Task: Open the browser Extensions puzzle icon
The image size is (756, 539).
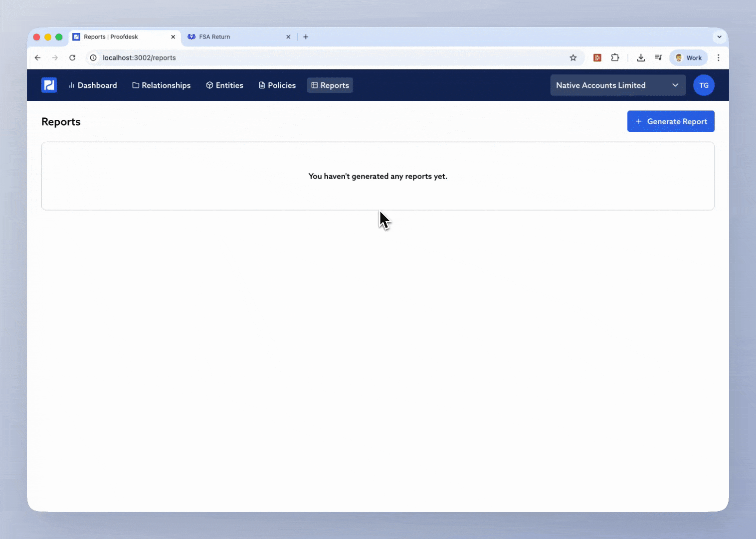Action: pyautogui.click(x=615, y=58)
